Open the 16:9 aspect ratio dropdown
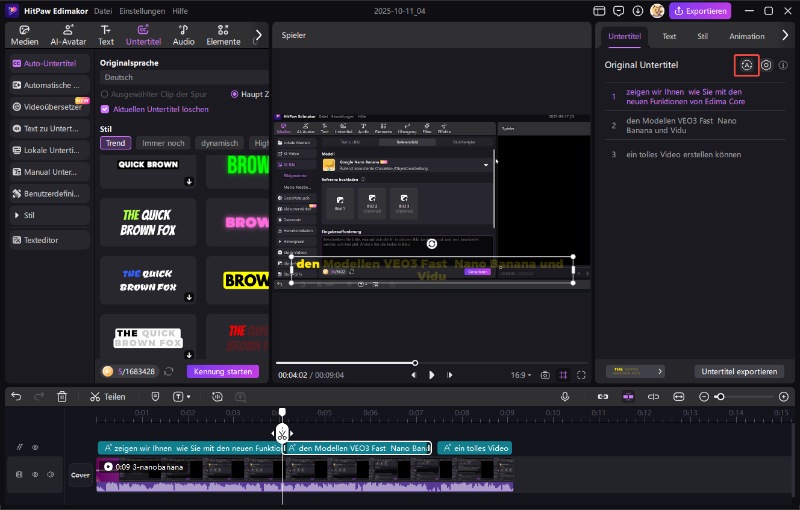The height and width of the screenshot is (510, 800). (x=522, y=375)
